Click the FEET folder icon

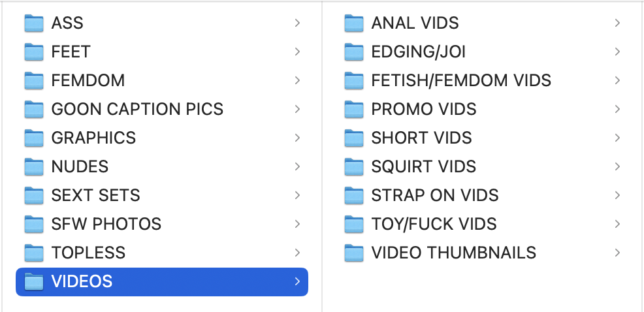(34, 52)
